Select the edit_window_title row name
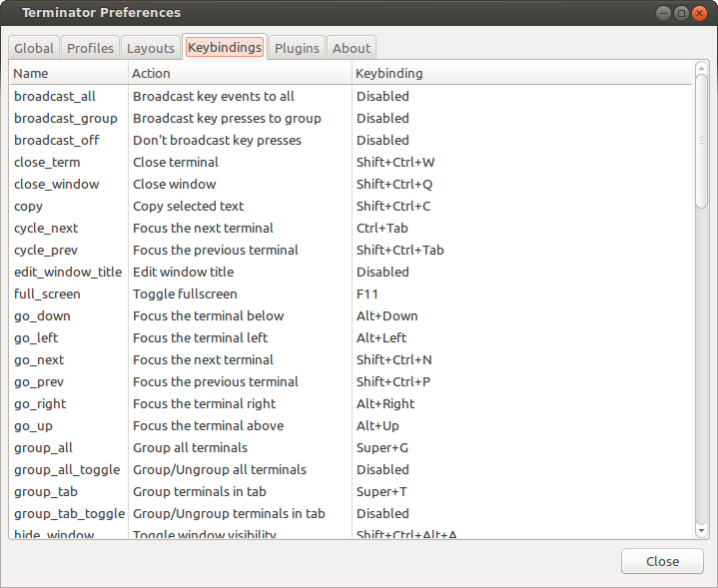This screenshot has width=718, height=588. (68, 272)
